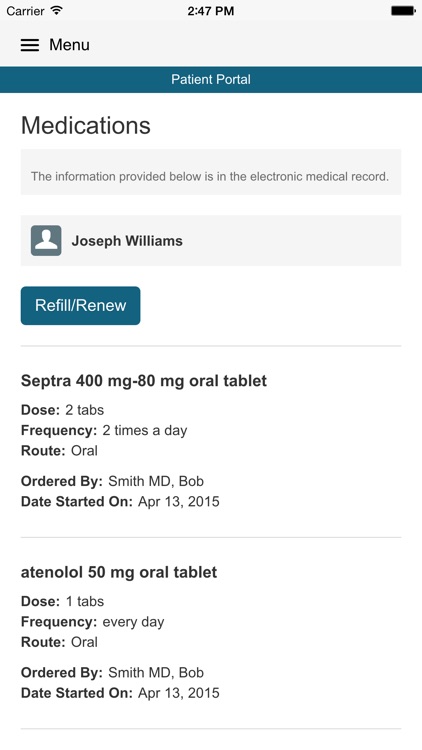
Task: Select atenolol frequency every day line
Action: [x=93, y=622]
